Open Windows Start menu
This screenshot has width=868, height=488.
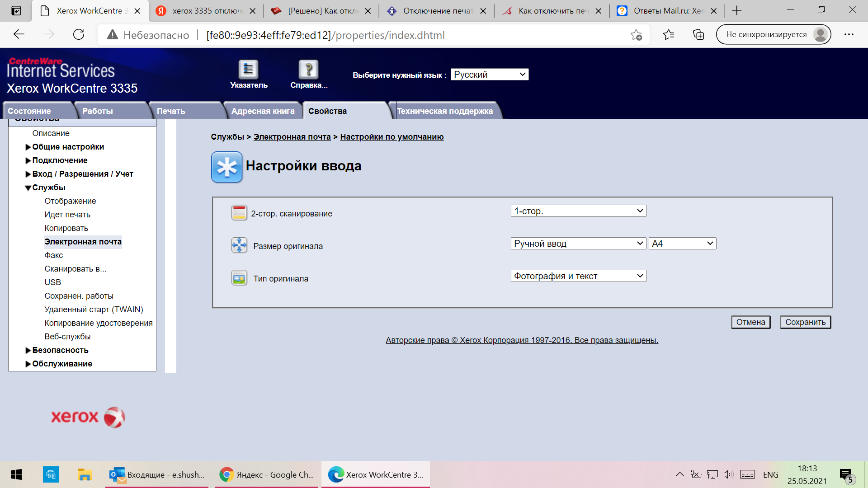[x=16, y=474]
